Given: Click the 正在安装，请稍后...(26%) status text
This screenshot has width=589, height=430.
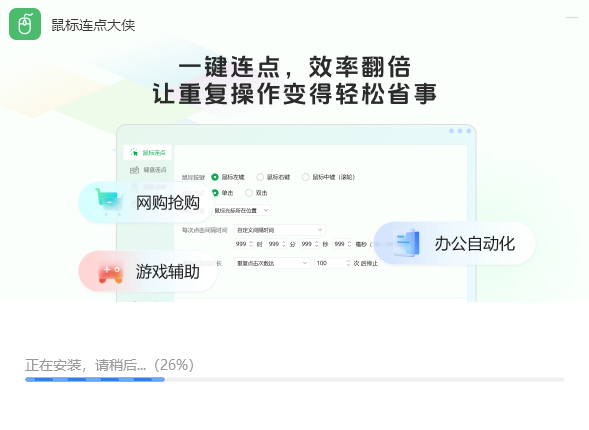Looking at the screenshot, I should click(109, 365).
